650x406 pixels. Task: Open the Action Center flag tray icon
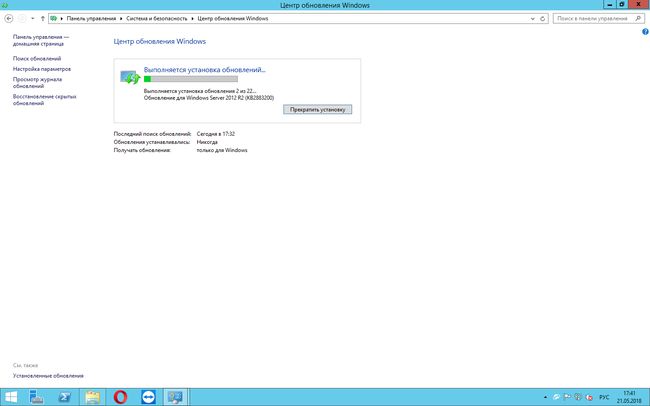pos(567,397)
